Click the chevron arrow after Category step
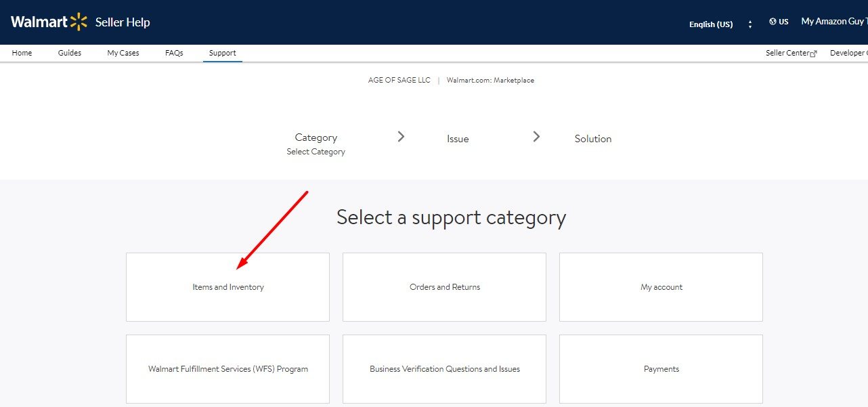This screenshot has width=868, height=407. (x=401, y=137)
